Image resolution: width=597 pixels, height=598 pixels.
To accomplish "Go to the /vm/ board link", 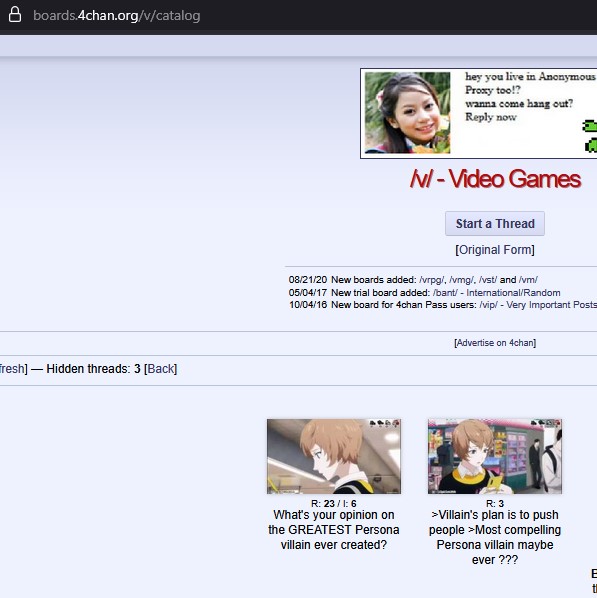I will [x=528, y=280].
